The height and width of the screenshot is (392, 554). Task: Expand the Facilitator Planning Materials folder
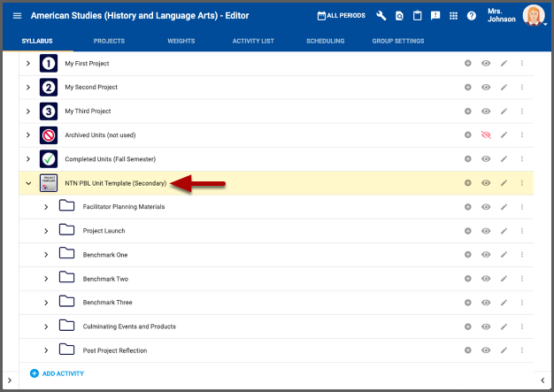tap(46, 207)
